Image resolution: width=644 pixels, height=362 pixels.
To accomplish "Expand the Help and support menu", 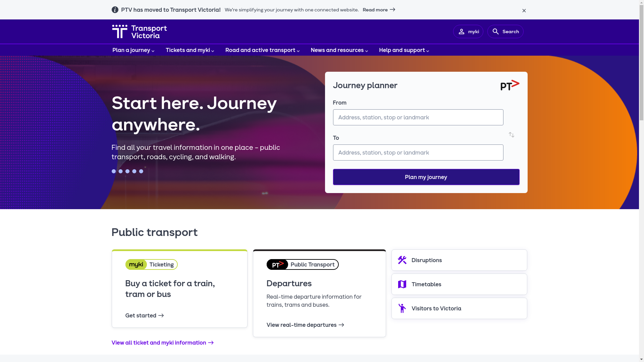I will click(x=404, y=50).
